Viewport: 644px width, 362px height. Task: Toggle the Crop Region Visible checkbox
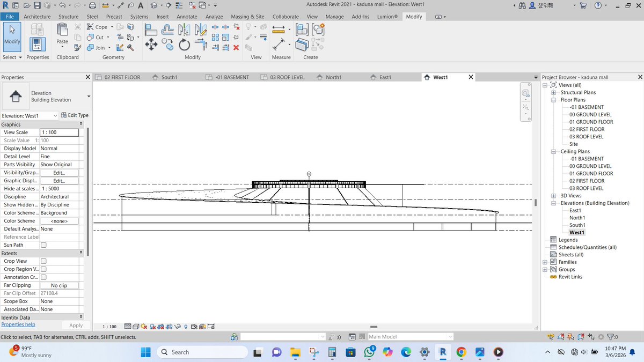tap(43, 269)
